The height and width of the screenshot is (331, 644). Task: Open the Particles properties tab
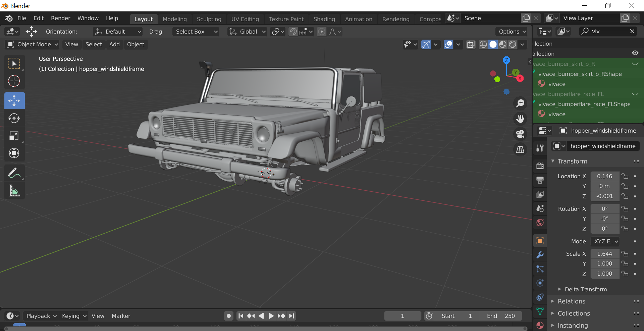(540, 269)
